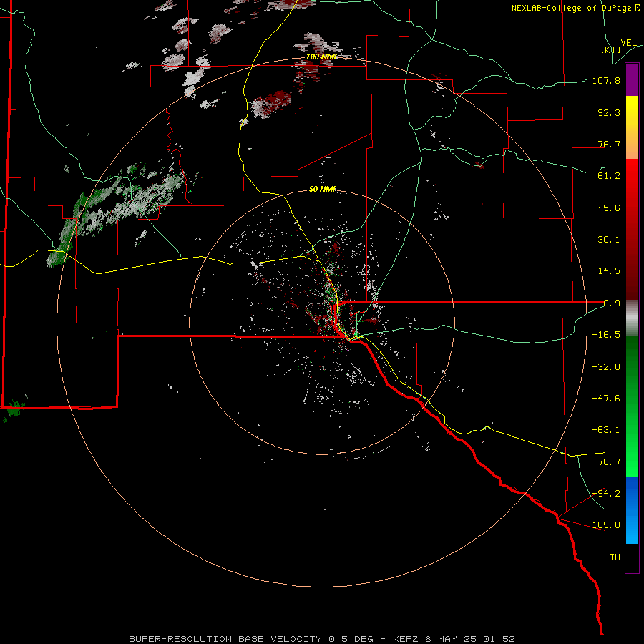The image size is (644, 644).
Task: Click the -109.8 velocity scale value
Action: point(604,525)
